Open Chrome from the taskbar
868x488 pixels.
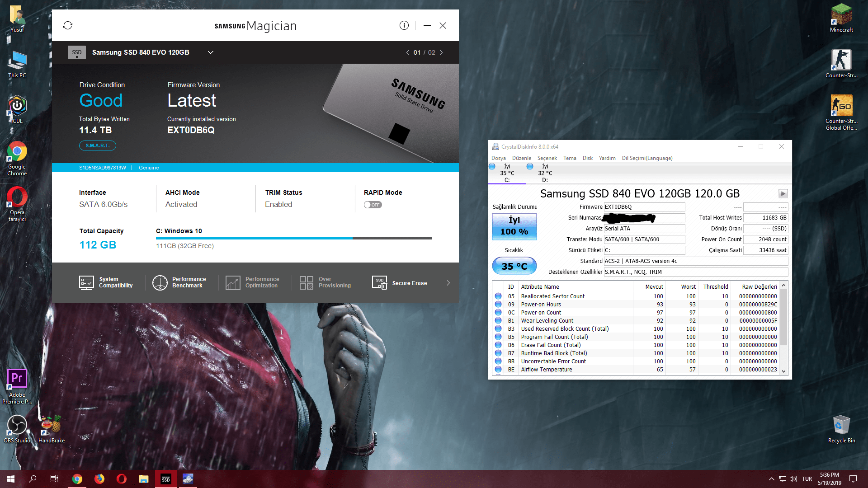(77, 479)
